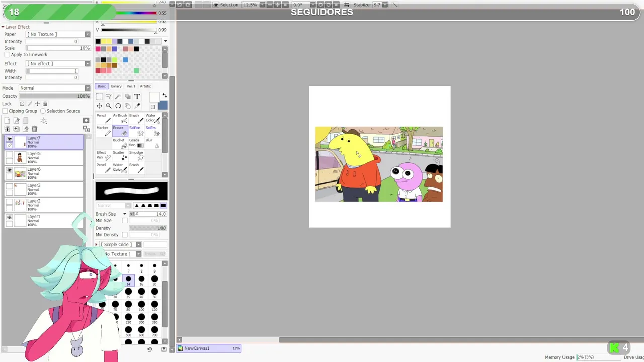Adjust the layer Opacity slider
This screenshot has height=362, width=644.
(54, 96)
